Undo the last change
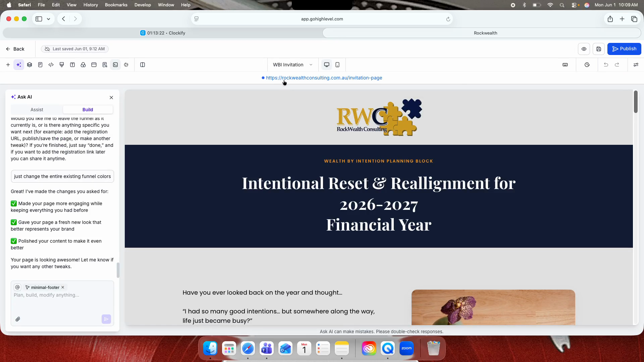This screenshot has width=644, height=362. tap(606, 65)
